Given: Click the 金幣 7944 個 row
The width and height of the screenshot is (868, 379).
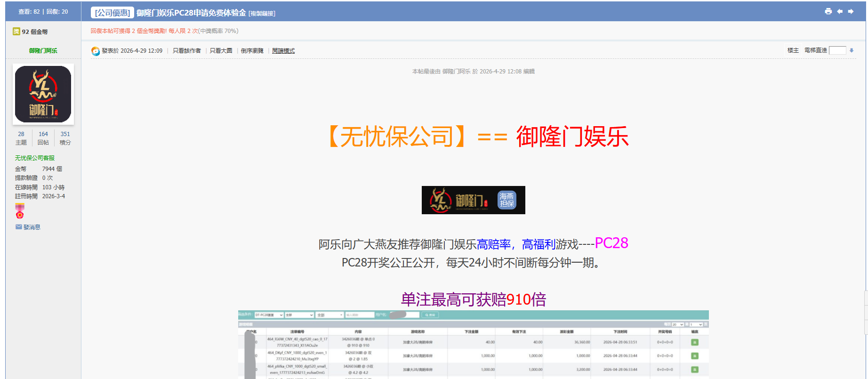Looking at the screenshot, I should click(x=39, y=169).
